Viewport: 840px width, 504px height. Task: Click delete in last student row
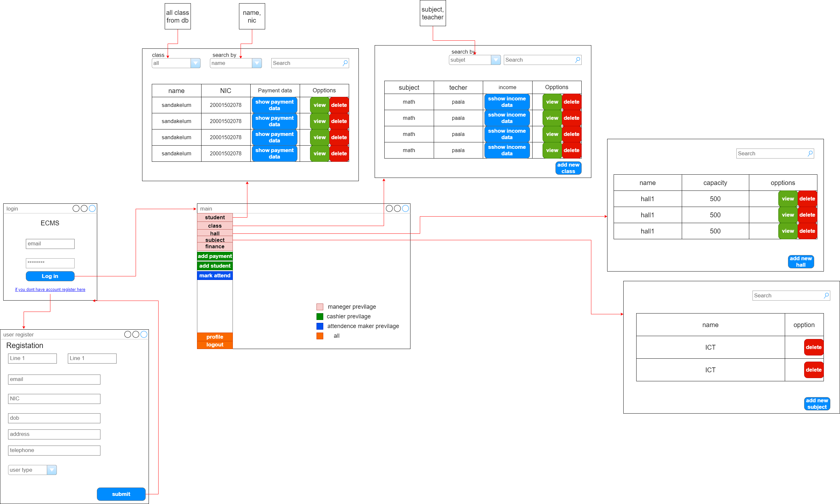(339, 153)
